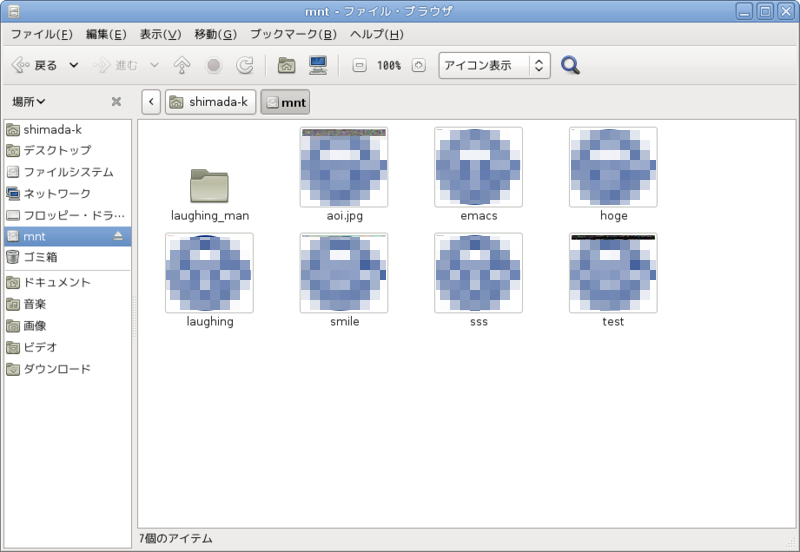Screen dimensions: 800x552
Task: Open ビデオ bookmark in the sidebar
Action: pyautogui.click(x=67, y=347)
